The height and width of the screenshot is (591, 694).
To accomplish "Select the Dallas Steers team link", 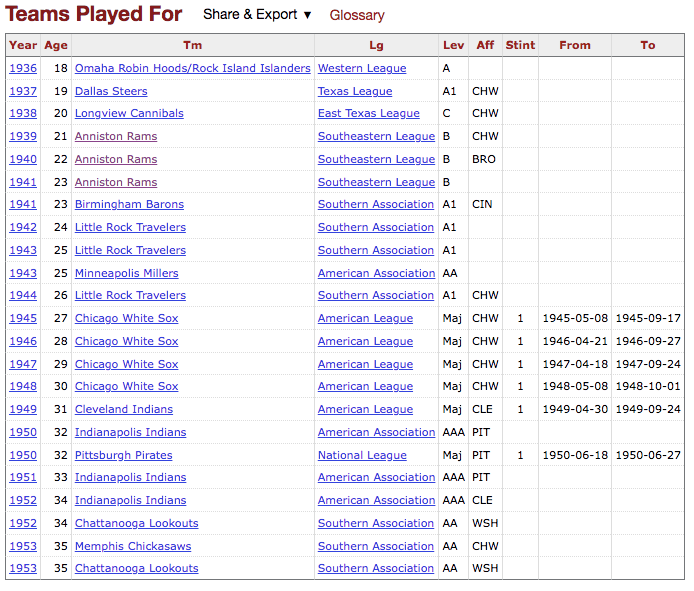I will (x=111, y=91).
